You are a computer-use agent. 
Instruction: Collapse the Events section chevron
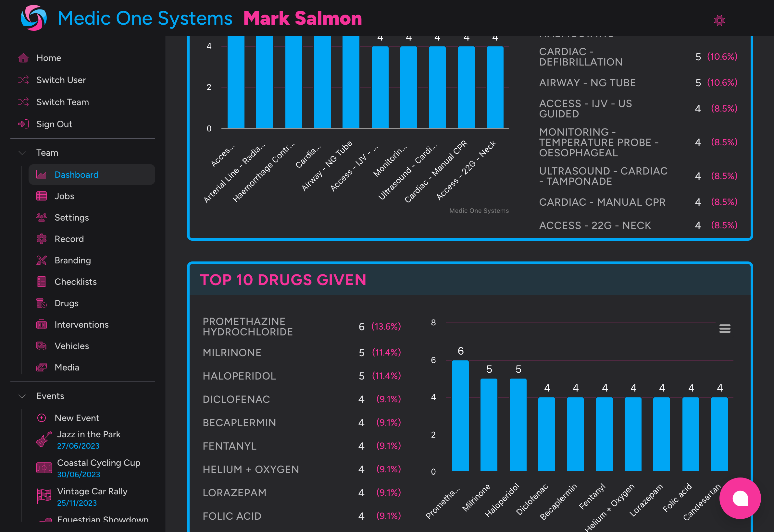click(22, 396)
